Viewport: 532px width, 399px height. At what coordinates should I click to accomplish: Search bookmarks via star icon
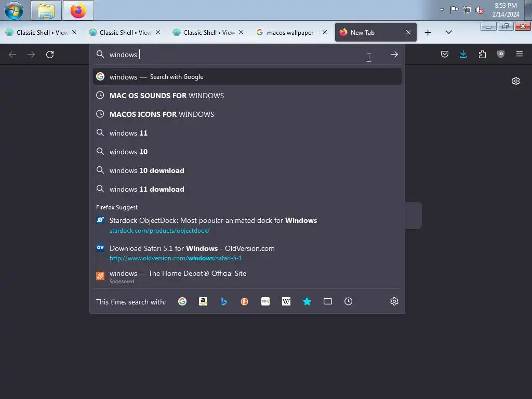pos(307,301)
